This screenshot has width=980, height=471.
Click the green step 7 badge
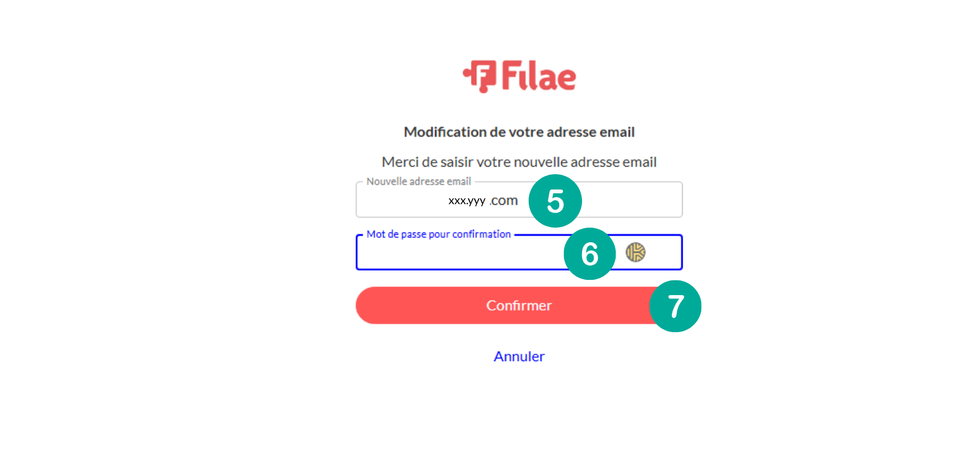pyautogui.click(x=675, y=306)
